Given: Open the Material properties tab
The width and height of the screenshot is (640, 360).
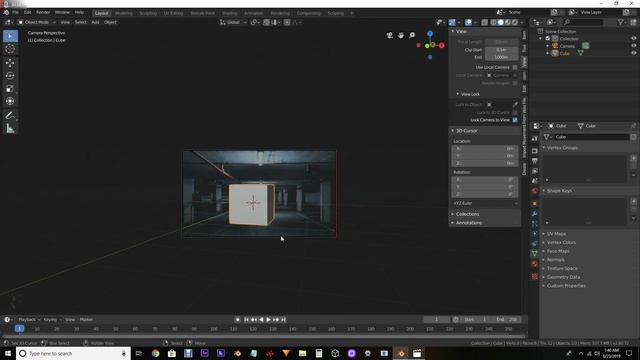Looking at the screenshot, I should click(535, 264).
